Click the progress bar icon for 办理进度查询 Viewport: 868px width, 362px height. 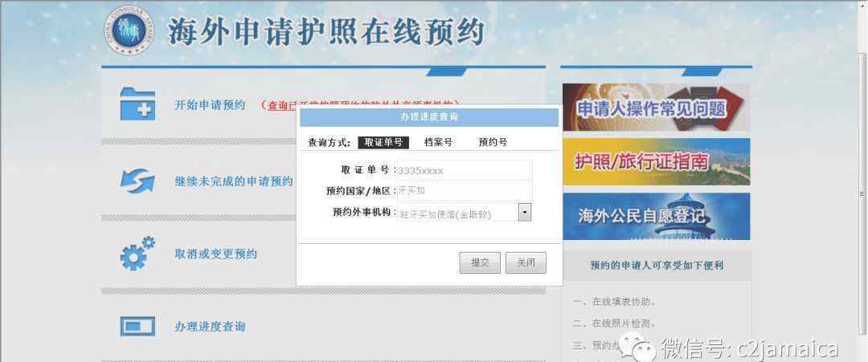pos(137,326)
